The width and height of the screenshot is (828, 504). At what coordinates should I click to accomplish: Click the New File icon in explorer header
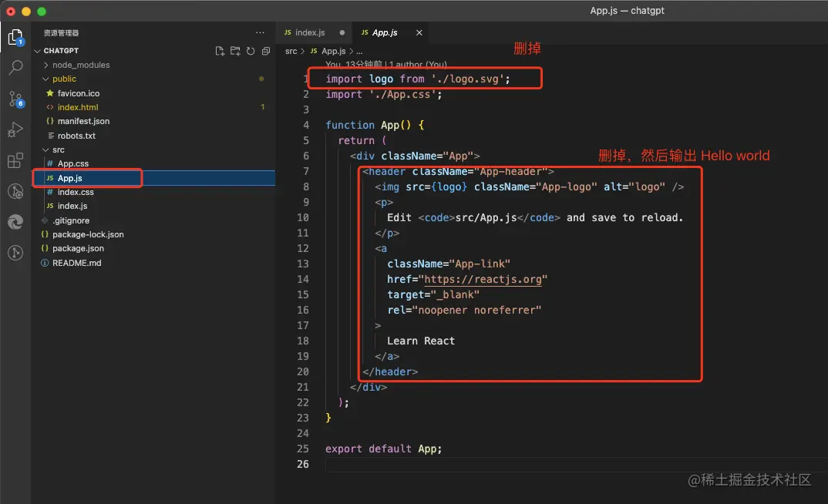(220, 51)
